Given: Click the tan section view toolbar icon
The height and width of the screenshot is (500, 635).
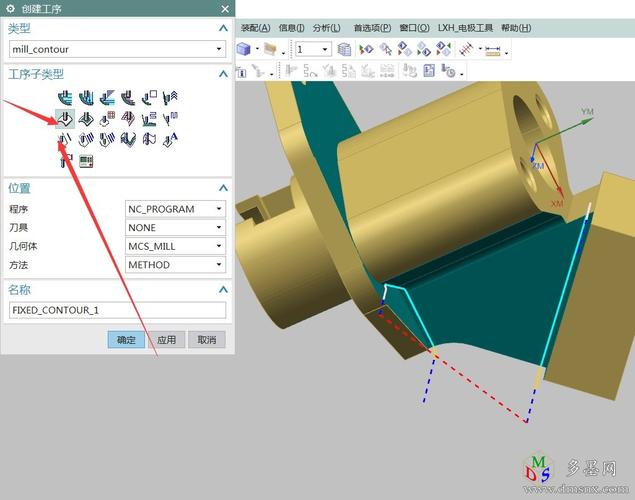Looking at the screenshot, I should pyautogui.click(x=270, y=49).
